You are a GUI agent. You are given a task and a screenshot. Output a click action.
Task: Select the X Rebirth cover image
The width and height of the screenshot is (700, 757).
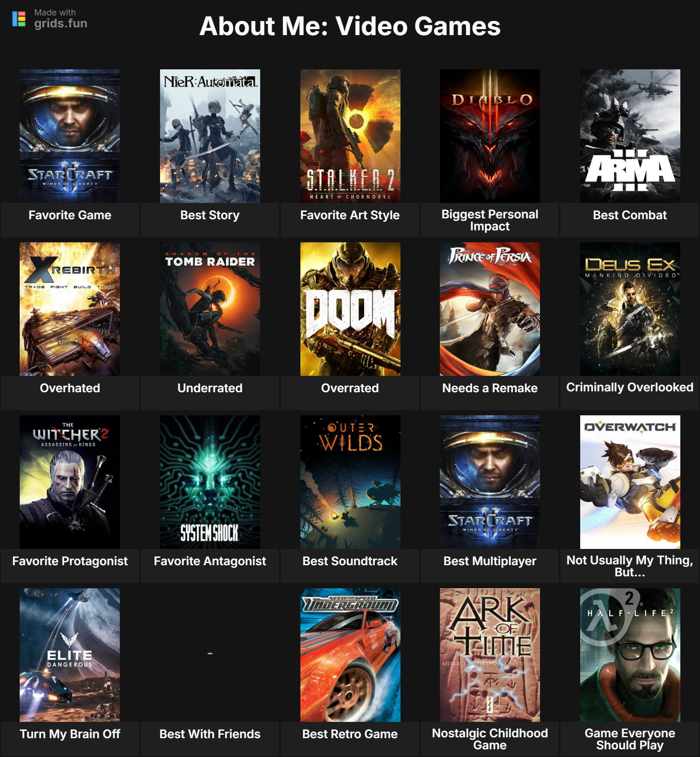[70, 309]
